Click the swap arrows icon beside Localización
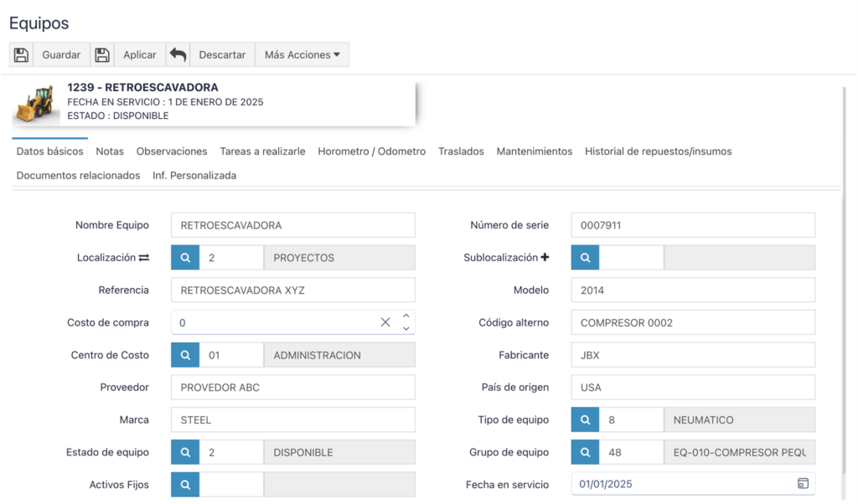Viewport: 858px width, 504px height. pyautogui.click(x=144, y=258)
